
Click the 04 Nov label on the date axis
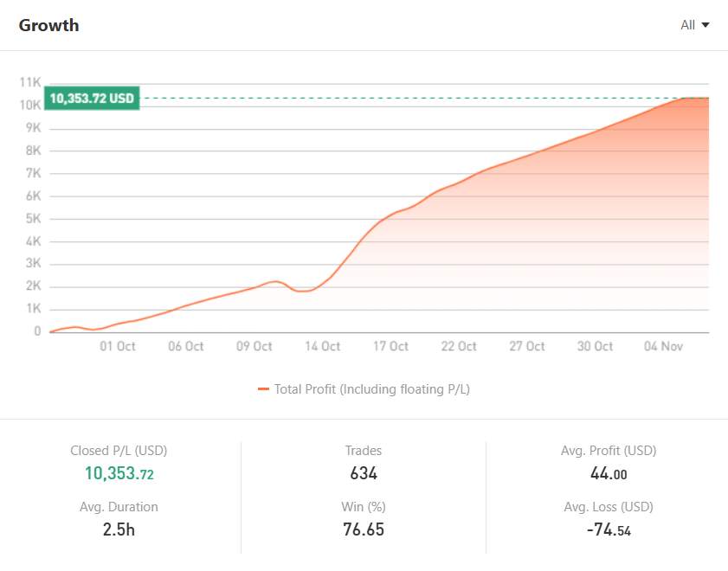point(663,346)
